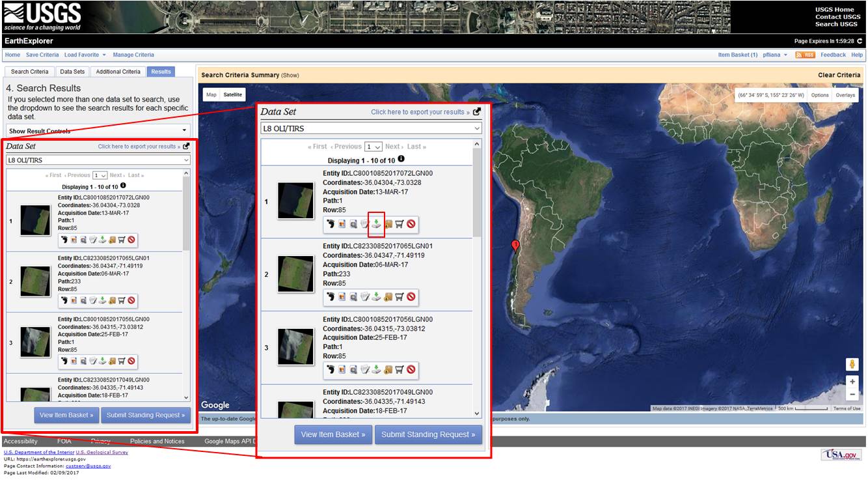Click Clear Criteria link
Screen dimensions: 868x480
tap(839, 75)
